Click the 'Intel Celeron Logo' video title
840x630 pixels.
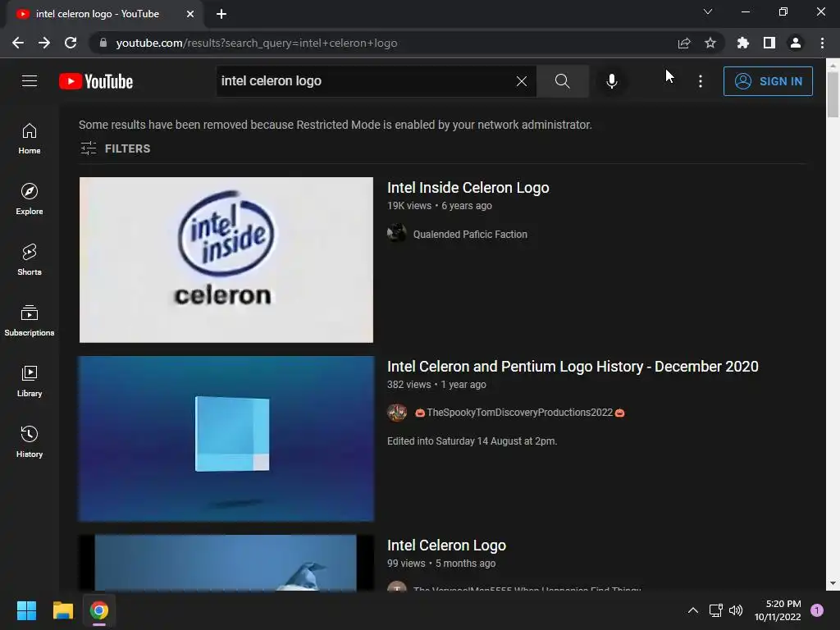pyautogui.click(x=447, y=546)
